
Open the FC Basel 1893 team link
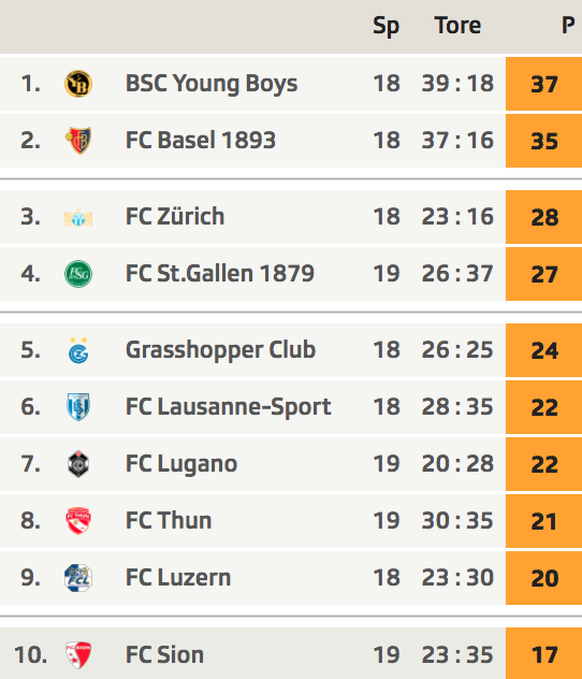click(200, 140)
